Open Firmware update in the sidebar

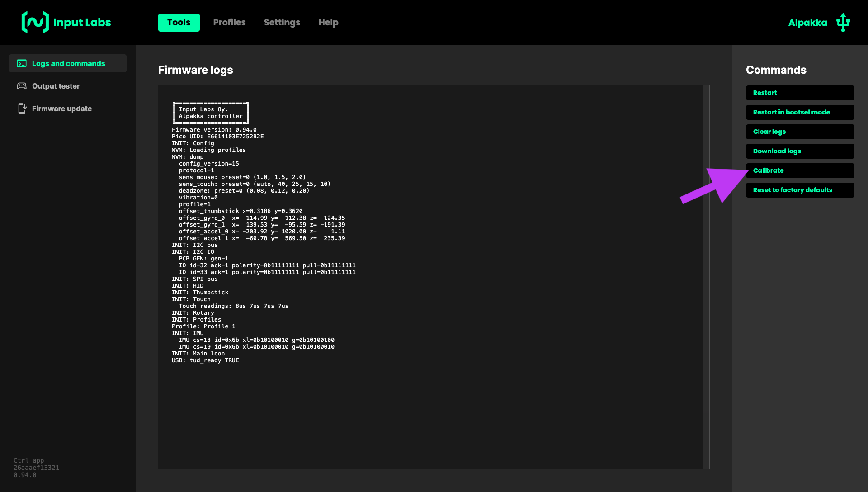(61, 109)
